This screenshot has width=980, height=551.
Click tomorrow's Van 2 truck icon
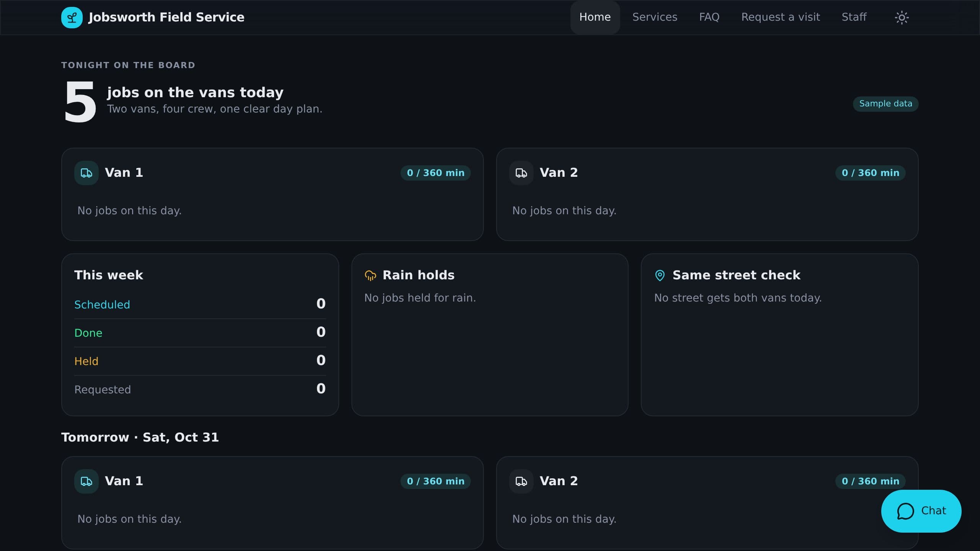[x=521, y=481]
